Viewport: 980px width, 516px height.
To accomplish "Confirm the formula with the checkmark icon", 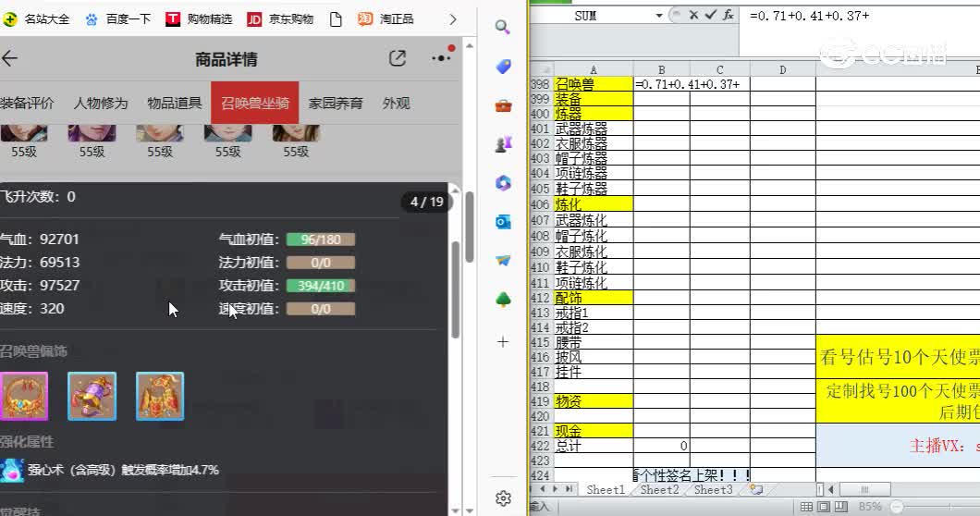I will [711, 15].
